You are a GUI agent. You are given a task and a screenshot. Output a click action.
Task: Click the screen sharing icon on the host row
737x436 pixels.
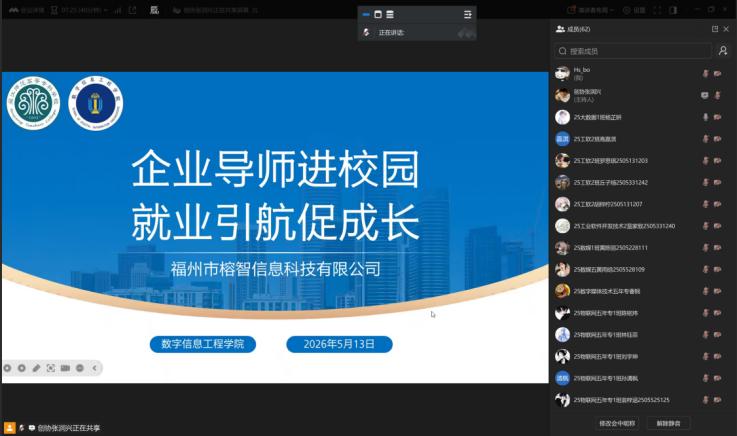pyautogui.click(x=705, y=95)
